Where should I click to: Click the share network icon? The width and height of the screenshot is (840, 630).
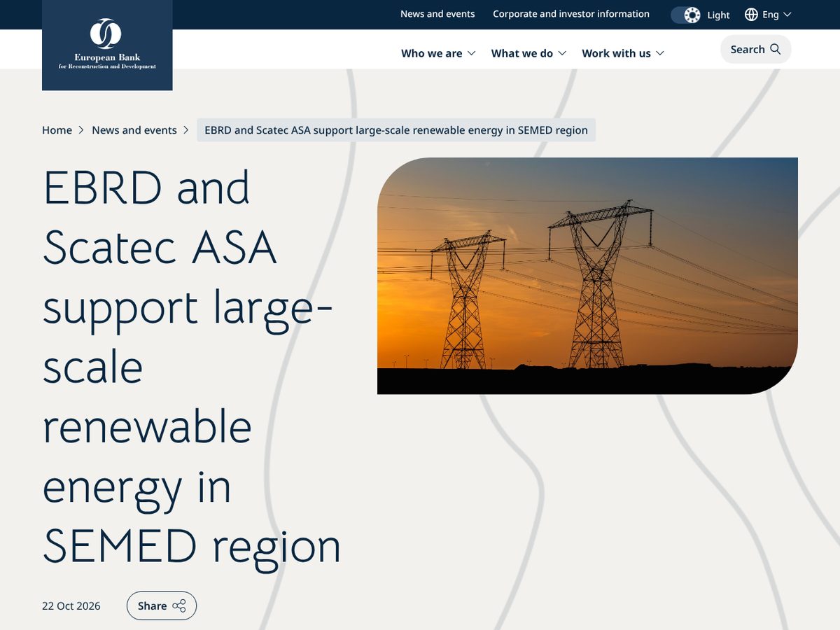point(179,606)
